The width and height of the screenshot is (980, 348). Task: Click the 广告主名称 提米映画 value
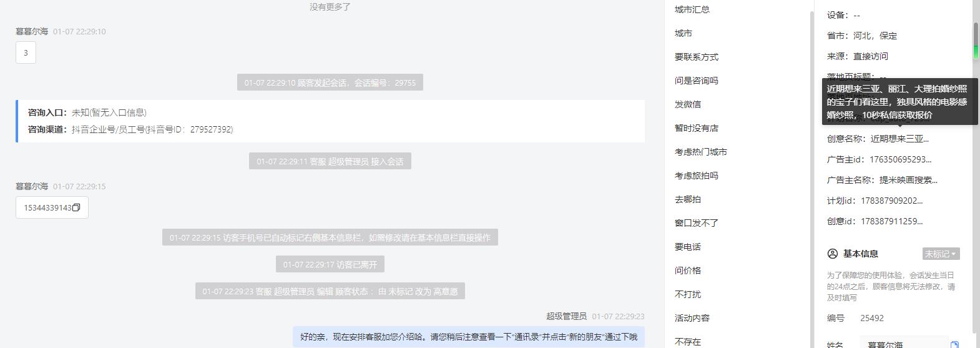908,180
